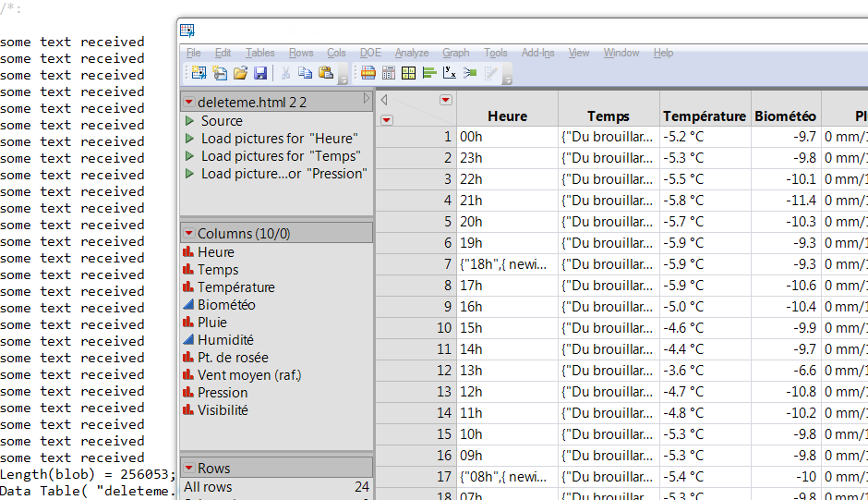Click the New Script toolbar icon
The image size is (868, 500).
[x=220, y=73]
